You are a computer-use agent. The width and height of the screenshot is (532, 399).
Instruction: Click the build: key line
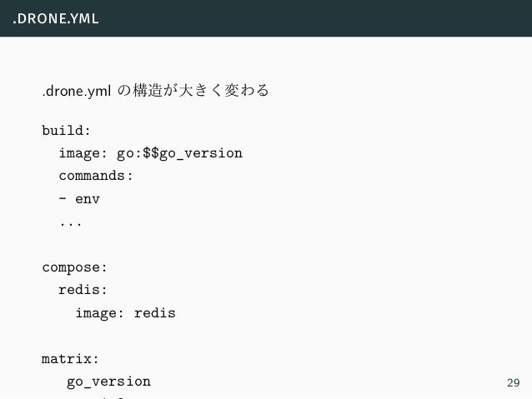coord(66,131)
